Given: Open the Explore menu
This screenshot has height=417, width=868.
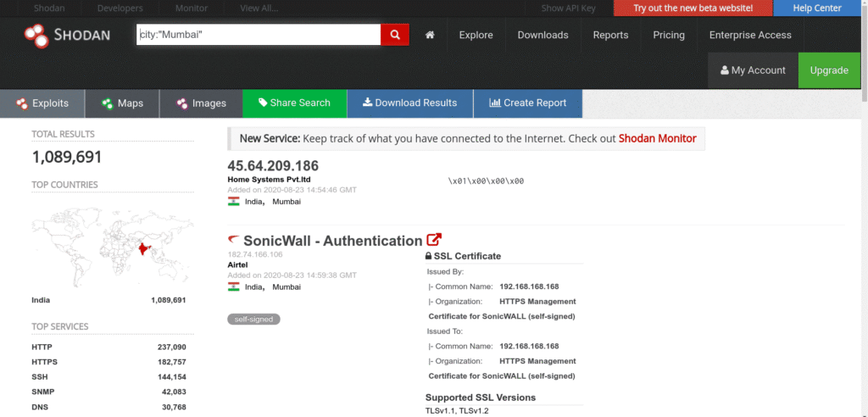Looking at the screenshot, I should point(476,35).
